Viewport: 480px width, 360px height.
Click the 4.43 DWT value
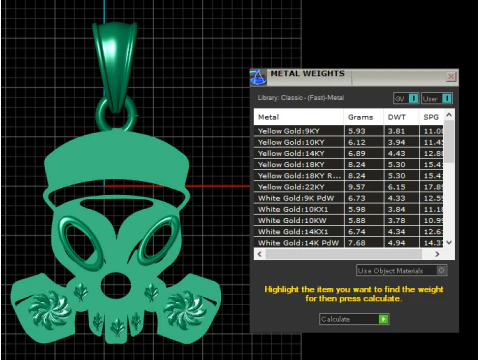pos(396,153)
